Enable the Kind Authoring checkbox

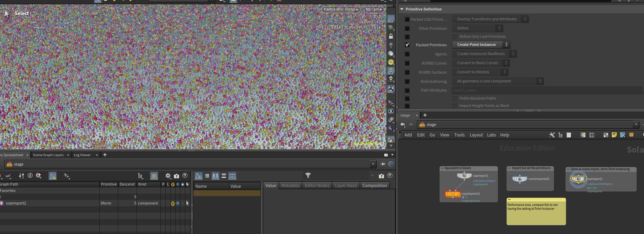[407, 81]
